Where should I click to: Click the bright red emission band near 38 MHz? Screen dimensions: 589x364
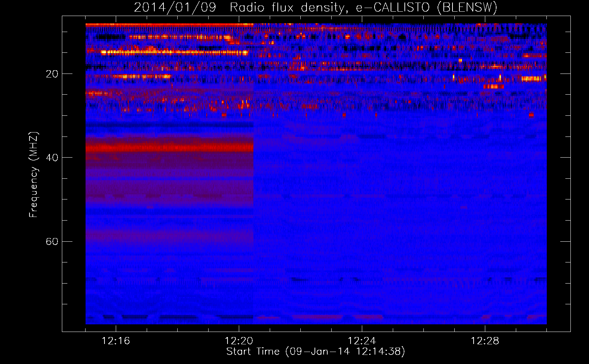pyautogui.click(x=169, y=148)
